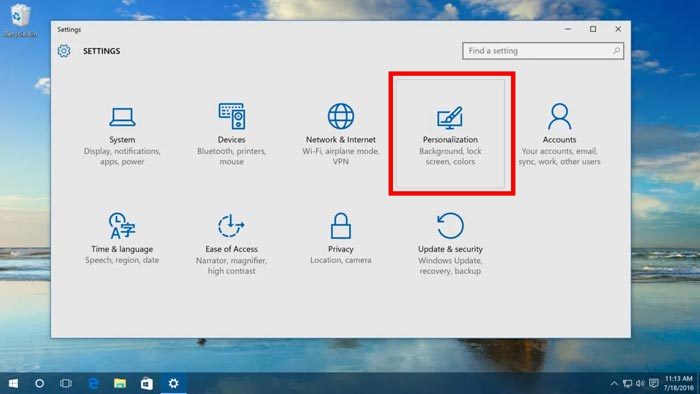Open the Ease of Access icon
This screenshot has height=394, width=700.
(231, 225)
